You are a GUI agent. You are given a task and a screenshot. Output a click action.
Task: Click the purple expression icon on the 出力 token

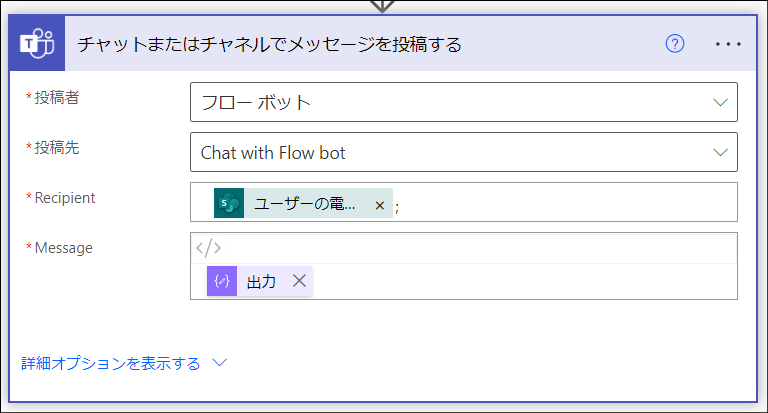coord(222,282)
